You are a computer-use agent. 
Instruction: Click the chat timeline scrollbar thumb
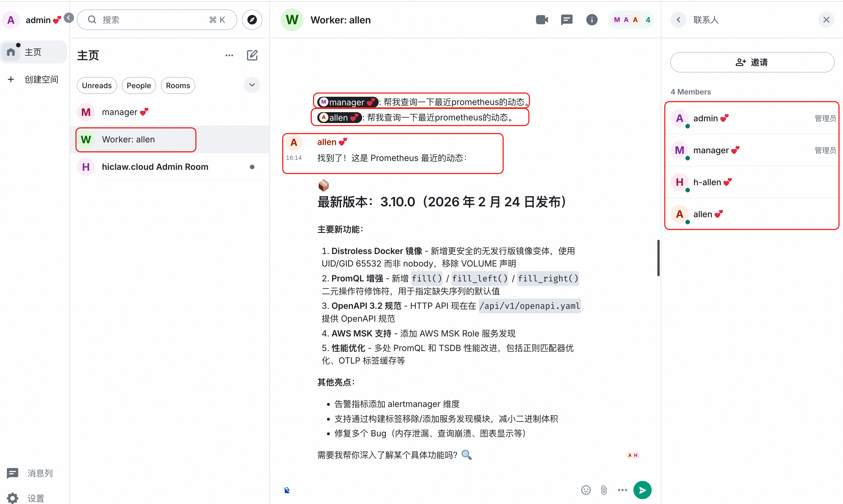(658, 258)
